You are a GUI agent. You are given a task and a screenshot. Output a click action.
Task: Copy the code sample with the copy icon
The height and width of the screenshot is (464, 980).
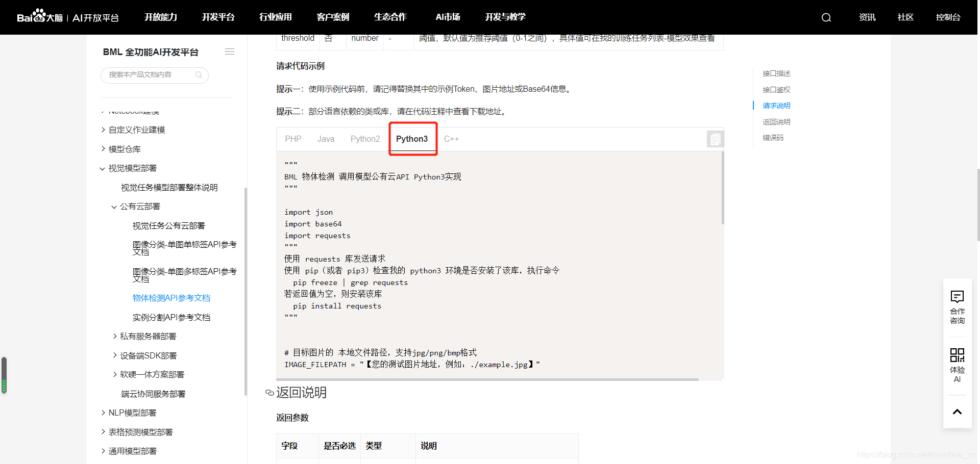[715, 139]
